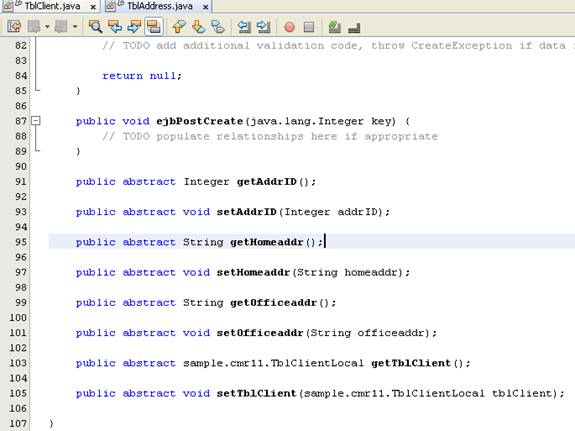The image size is (575, 431).
Task: Click the 'homeaddr' parameter on line 97
Action: 371,273
